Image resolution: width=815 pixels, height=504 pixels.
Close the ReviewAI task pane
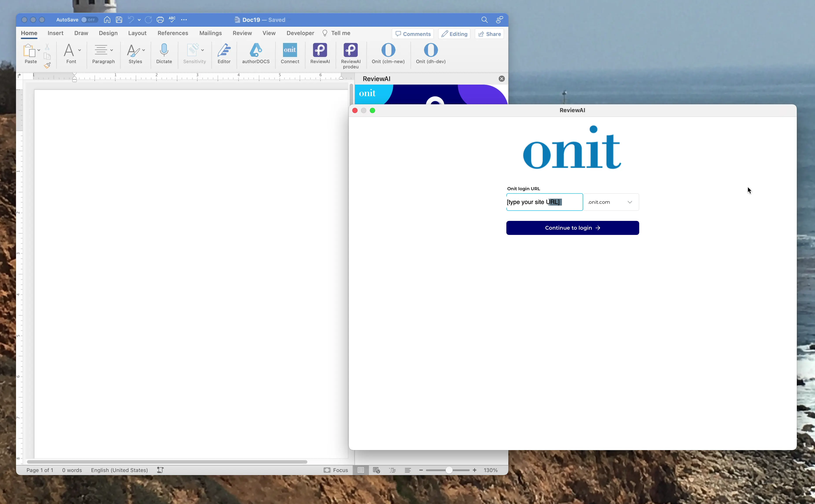(x=502, y=79)
